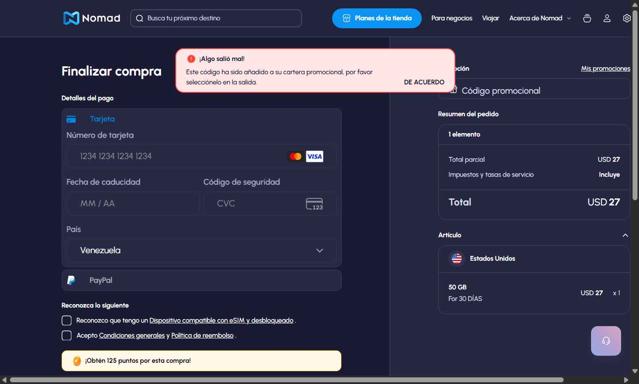The height and width of the screenshot is (384, 639).
Task: Click the Código promocional field
Action: (534, 90)
